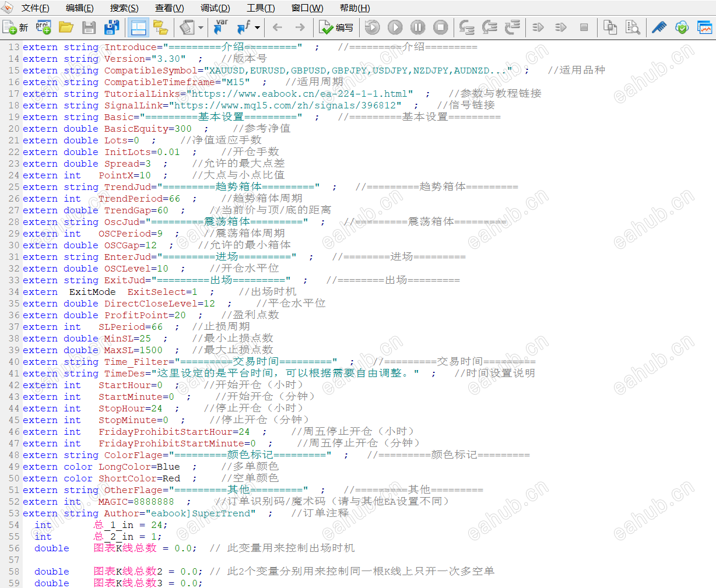
Task: Create a new file with 新 button
Action: click(x=15, y=27)
